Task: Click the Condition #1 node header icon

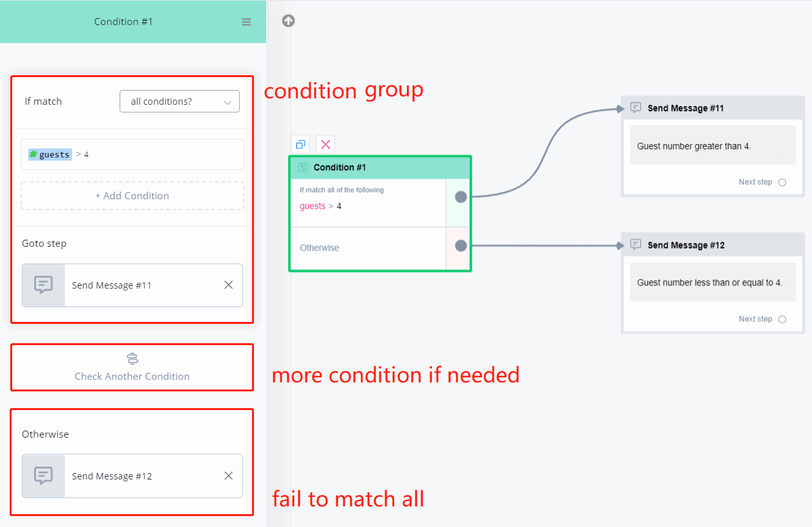Action: tap(303, 168)
